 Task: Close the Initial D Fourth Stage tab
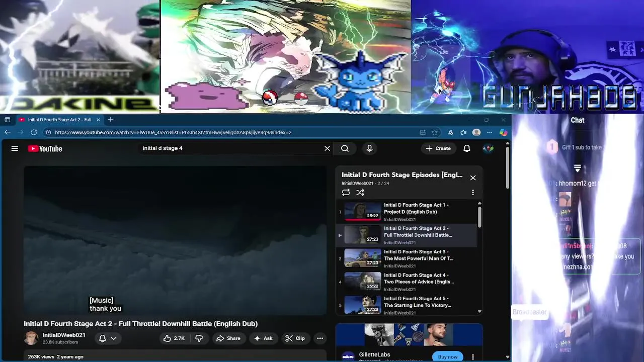click(x=98, y=120)
